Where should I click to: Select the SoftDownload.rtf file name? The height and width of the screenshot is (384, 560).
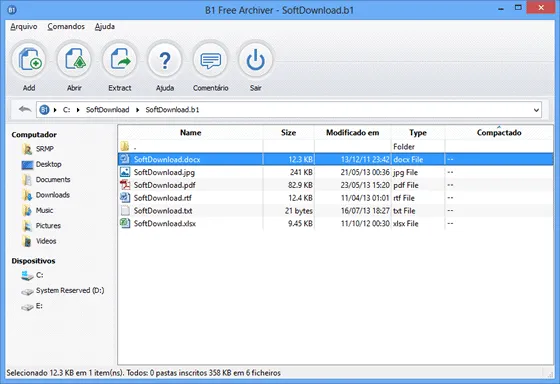point(162,198)
